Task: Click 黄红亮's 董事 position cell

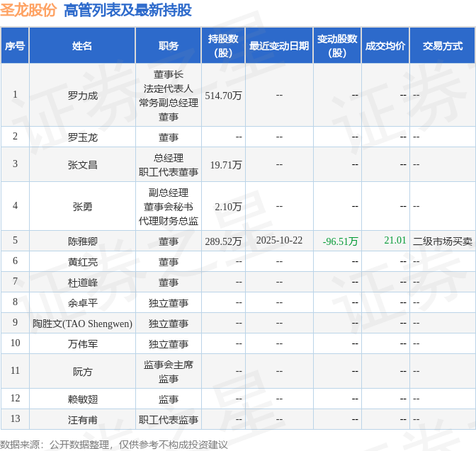Action: coord(169,262)
